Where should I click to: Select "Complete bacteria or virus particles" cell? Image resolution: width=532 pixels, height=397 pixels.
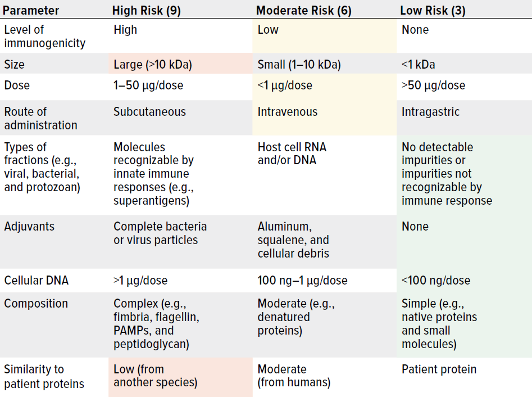click(160, 233)
